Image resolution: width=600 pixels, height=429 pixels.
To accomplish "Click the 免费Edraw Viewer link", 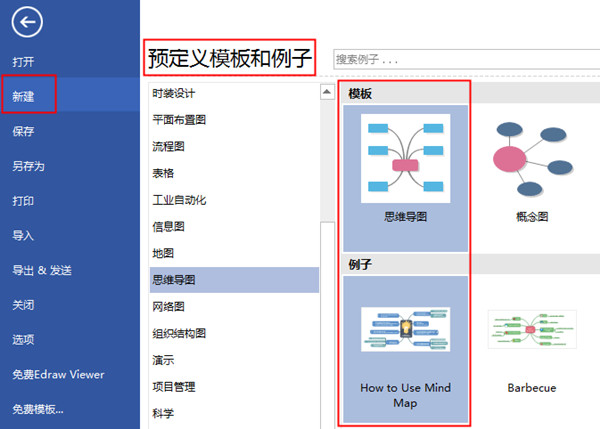I will click(58, 374).
